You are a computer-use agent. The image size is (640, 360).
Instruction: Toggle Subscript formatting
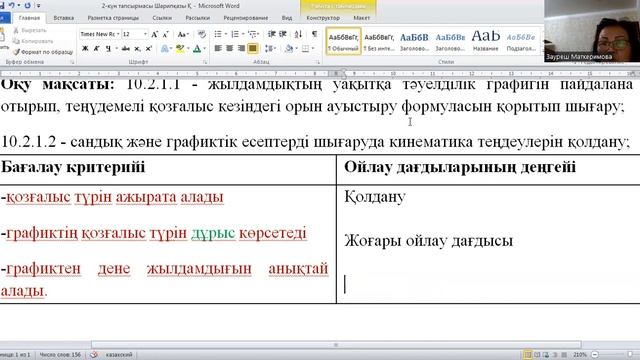click(x=138, y=49)
